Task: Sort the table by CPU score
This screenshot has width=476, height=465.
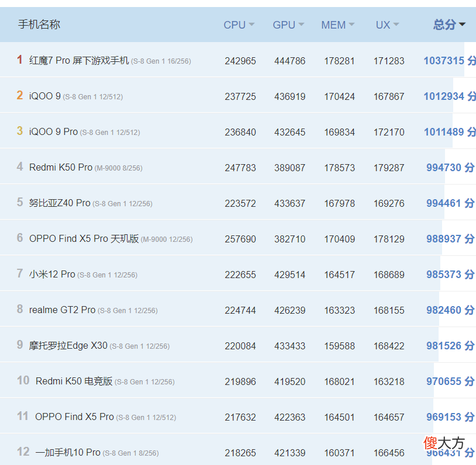Action: tap(239, 25)
